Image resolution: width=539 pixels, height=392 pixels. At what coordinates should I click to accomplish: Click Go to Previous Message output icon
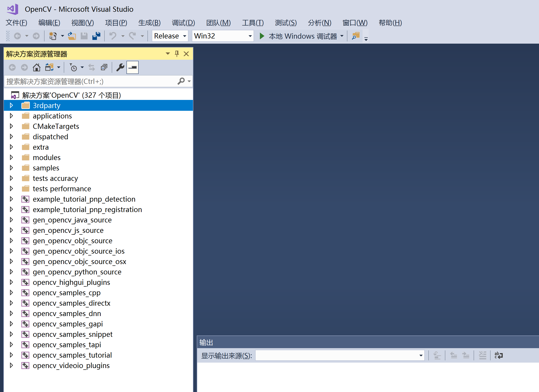pyautogui.click(x=454, y=356)
